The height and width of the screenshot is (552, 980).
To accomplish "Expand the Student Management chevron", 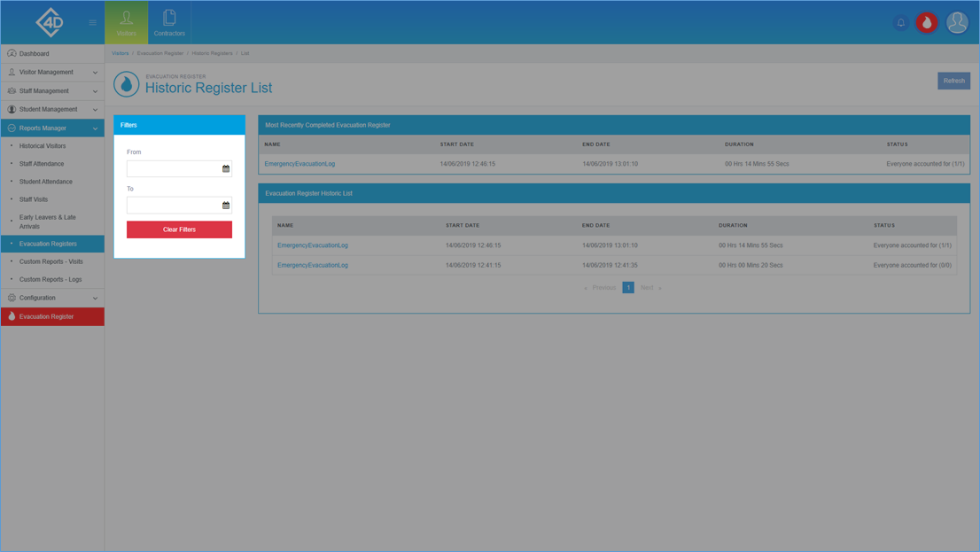I will pos(95,109).
